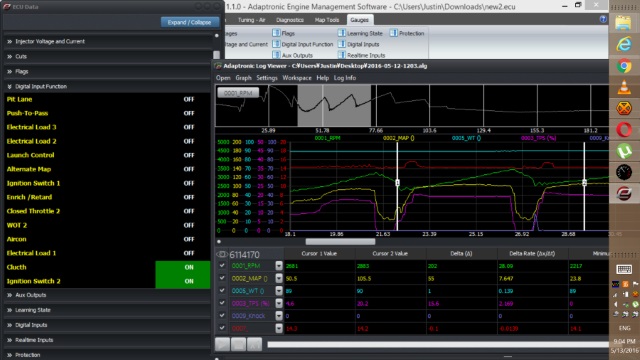Collapse the Digital Input Function section
The width and height of the screenshot is (640, 360).
coord(108,87)
